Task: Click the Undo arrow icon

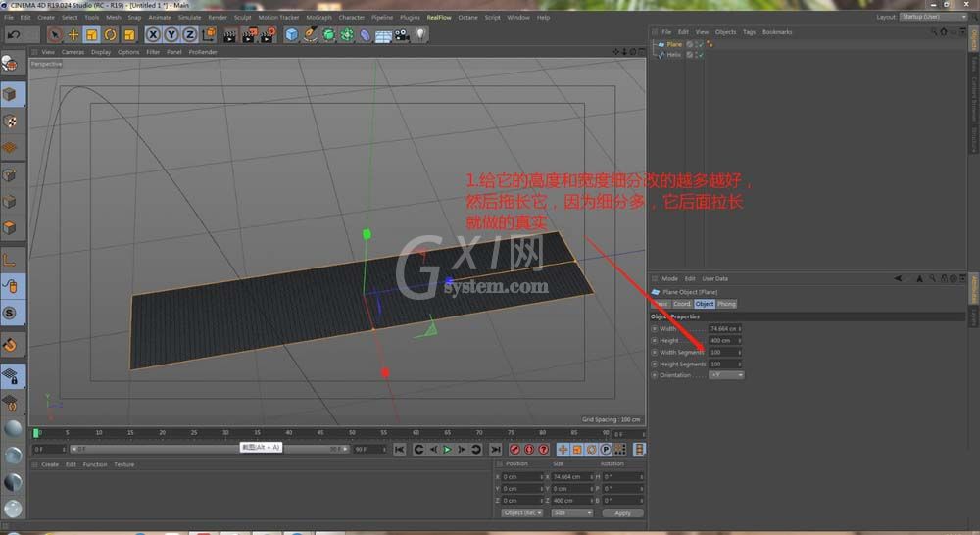Action: tap(14, 35)
